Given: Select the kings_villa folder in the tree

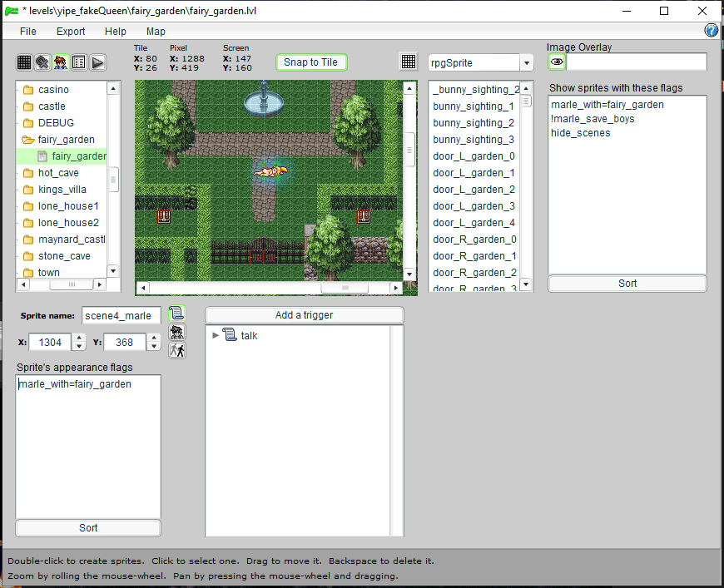Looking at the screenshot, I should tap(62, 190).
